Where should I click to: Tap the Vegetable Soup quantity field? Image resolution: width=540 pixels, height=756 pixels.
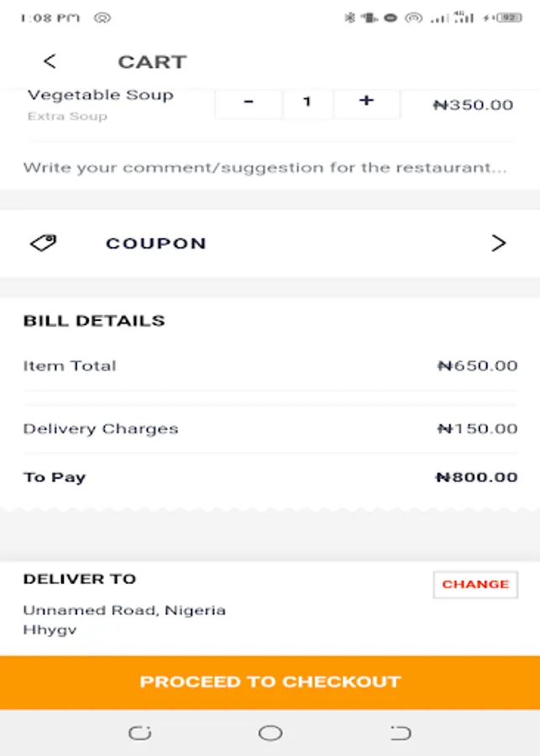(307, 102)
